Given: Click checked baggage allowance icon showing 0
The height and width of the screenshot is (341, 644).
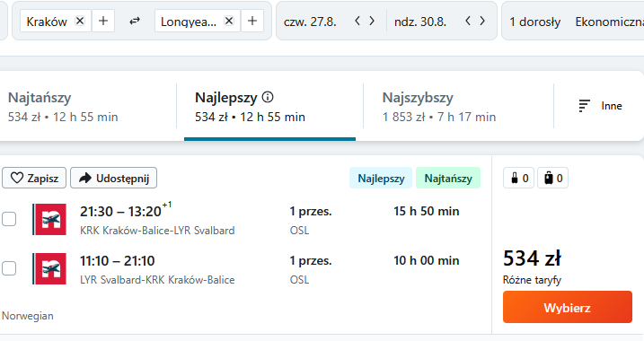Looking at the screenshot, I should (x=552, y=178).
